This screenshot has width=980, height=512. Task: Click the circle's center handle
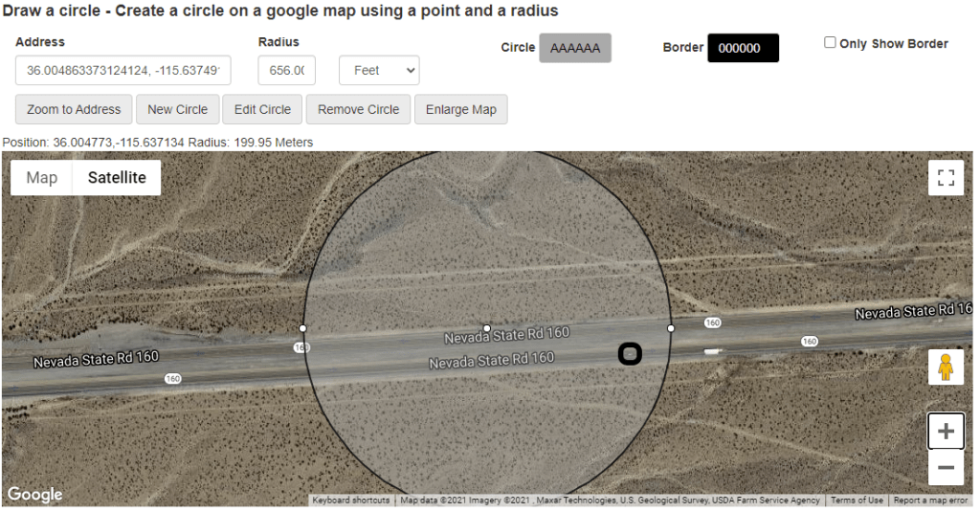tap(487, 328)
